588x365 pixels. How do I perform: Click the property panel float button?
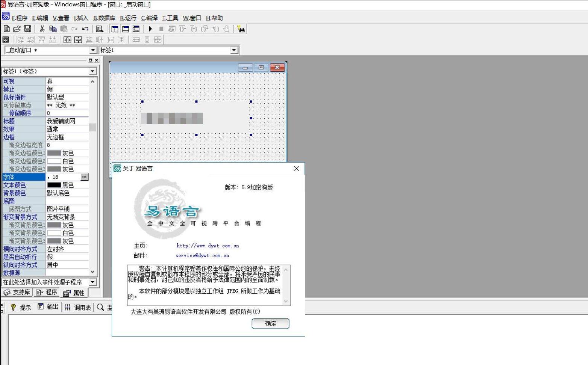point(90,60)
